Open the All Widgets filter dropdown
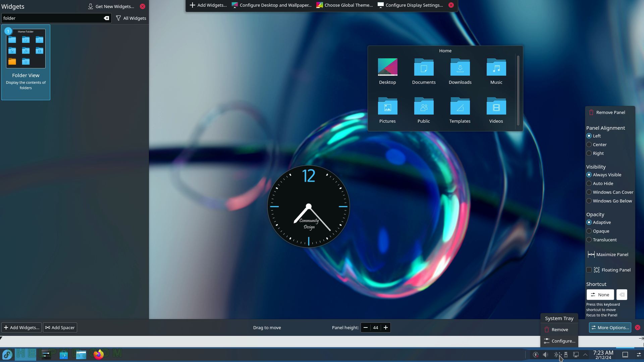 (131, 18)
